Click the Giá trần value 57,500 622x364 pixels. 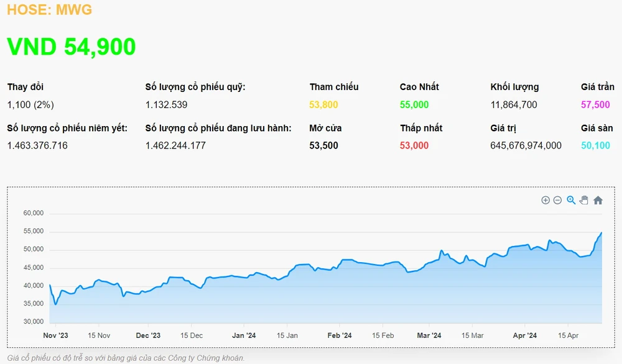point(595,104)
